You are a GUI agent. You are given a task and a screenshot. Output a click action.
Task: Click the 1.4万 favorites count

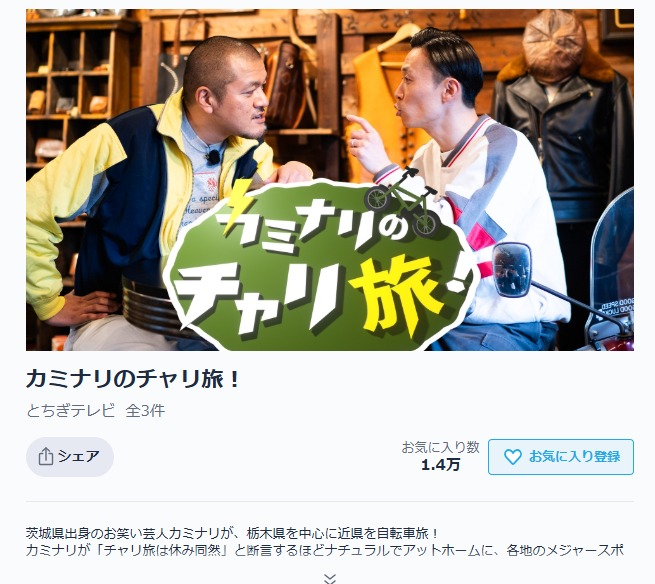click(440, 465)
